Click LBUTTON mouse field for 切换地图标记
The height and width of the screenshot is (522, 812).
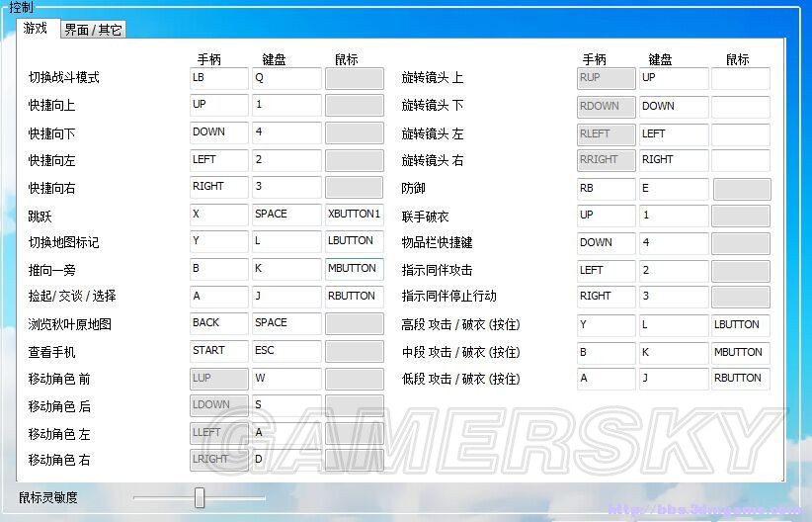(355, 241)
